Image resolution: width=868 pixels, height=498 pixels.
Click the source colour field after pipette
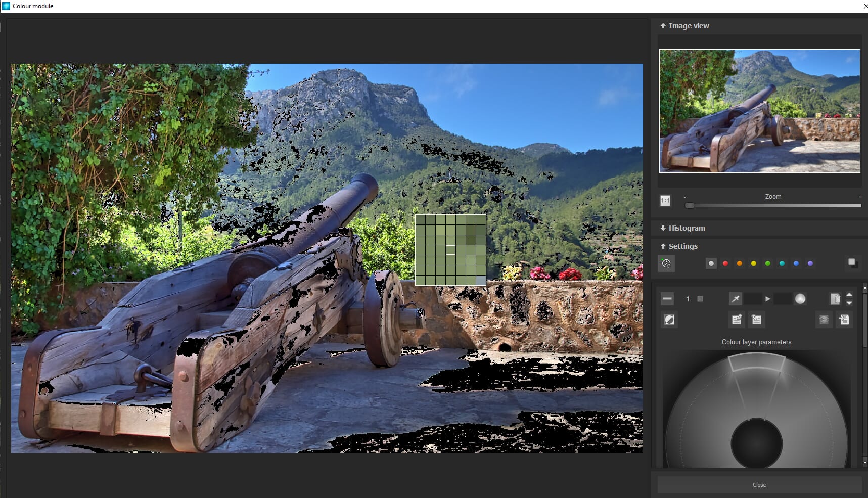[x=752, y=299]
